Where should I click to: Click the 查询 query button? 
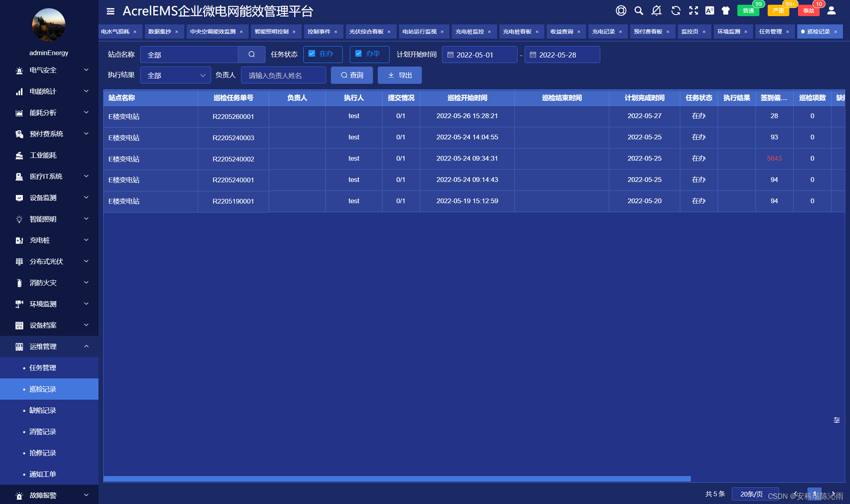352,75
